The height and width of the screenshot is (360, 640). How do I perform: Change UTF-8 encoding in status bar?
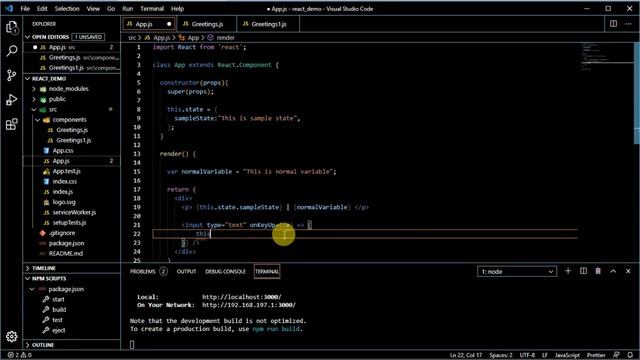point(527,355)
